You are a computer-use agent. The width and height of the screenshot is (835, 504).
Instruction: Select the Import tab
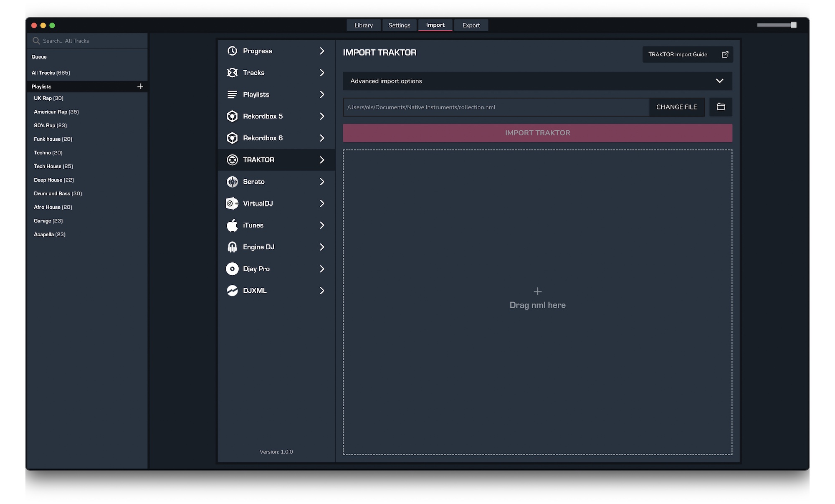point(435,25)
